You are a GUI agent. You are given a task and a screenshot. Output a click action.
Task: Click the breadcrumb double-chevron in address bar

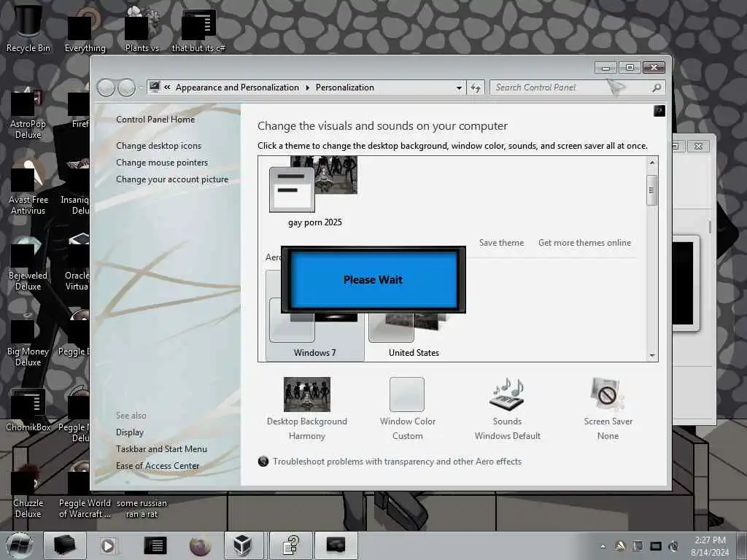coord(167,87)
